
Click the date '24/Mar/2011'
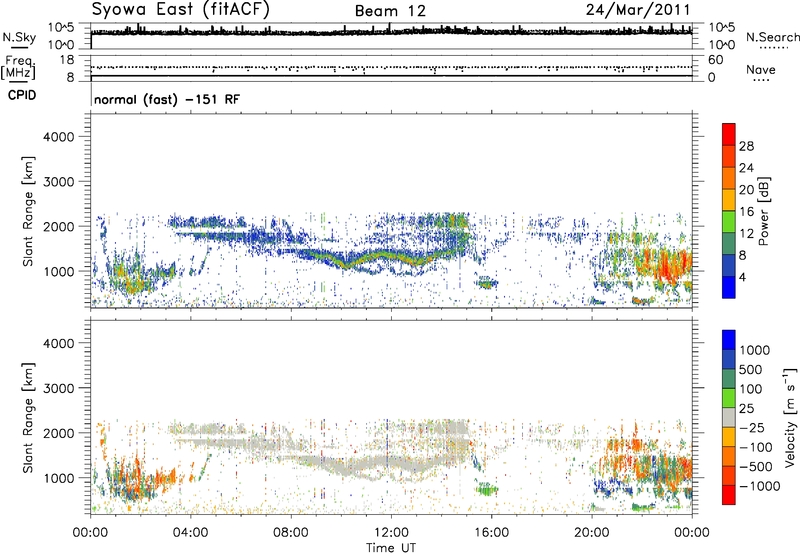click(x=638, y=10)
